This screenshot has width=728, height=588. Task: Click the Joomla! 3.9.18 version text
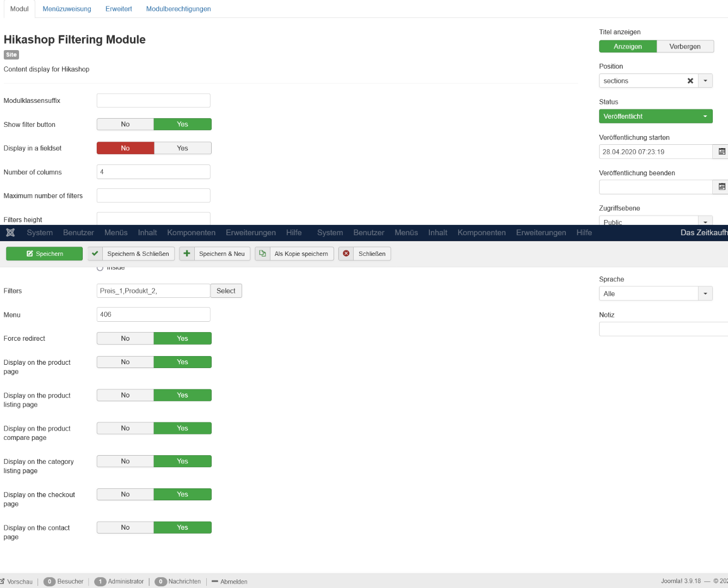point(681,581)
